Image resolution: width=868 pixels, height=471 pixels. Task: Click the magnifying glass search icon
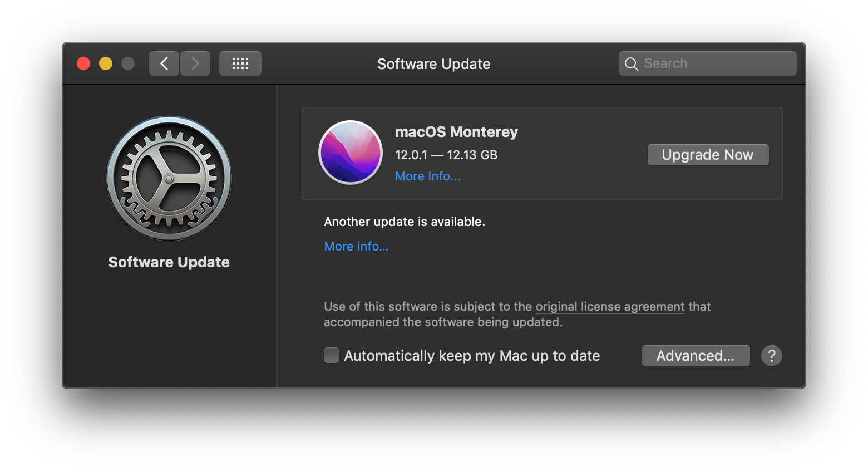click(x=631, y=64)
